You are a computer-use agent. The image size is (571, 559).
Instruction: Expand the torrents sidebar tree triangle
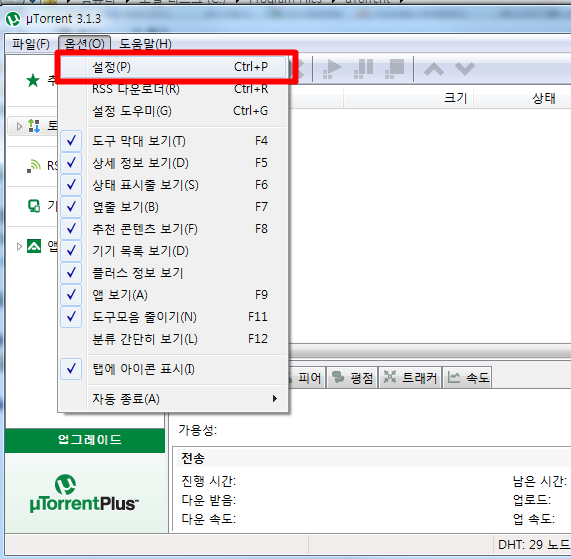click(x=19, y=126)
